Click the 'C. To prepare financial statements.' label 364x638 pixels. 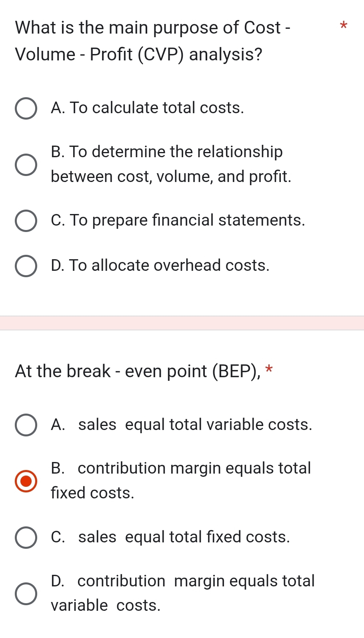click(x=178, y=220)
